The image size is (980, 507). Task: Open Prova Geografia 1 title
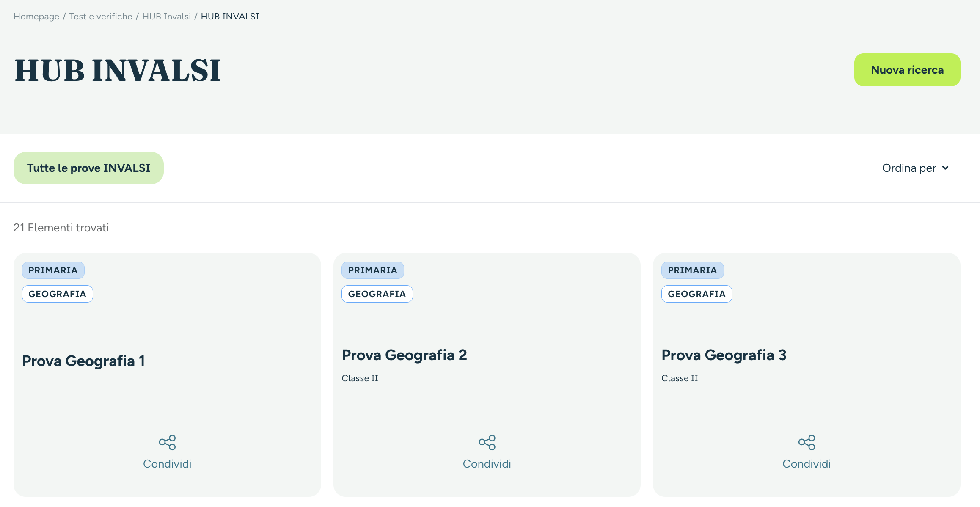83,361
